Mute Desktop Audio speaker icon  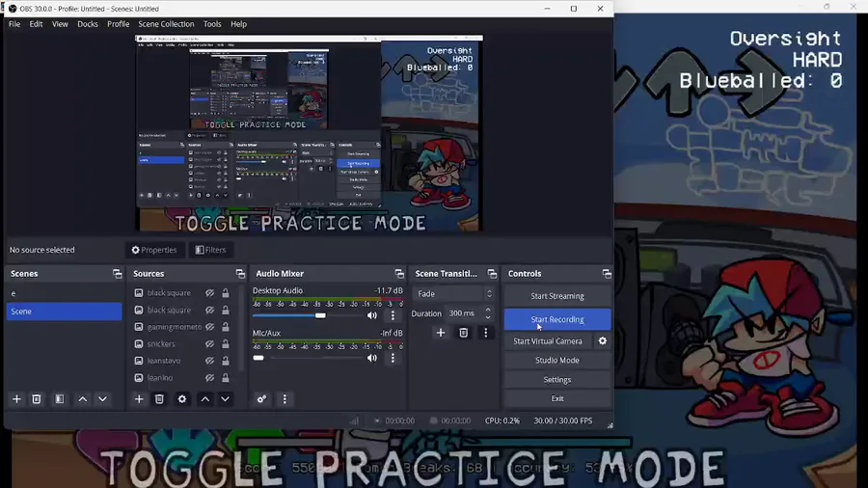coord(372,315)
